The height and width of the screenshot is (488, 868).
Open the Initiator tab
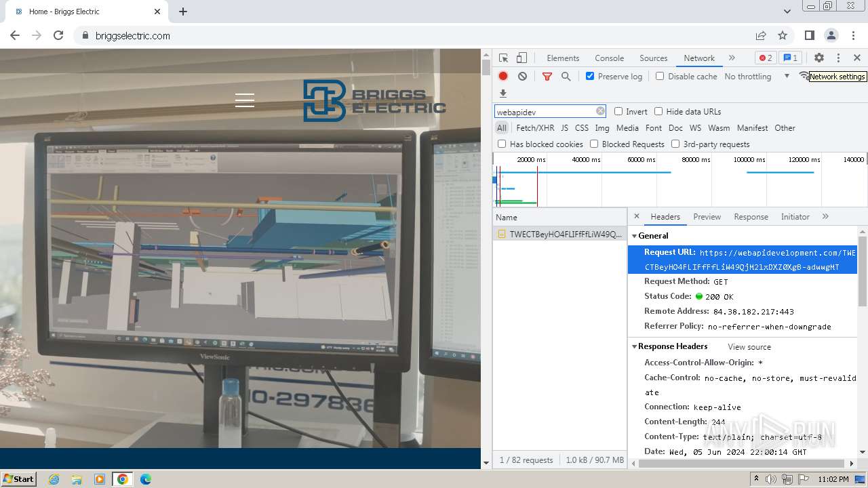coord(795,217)
